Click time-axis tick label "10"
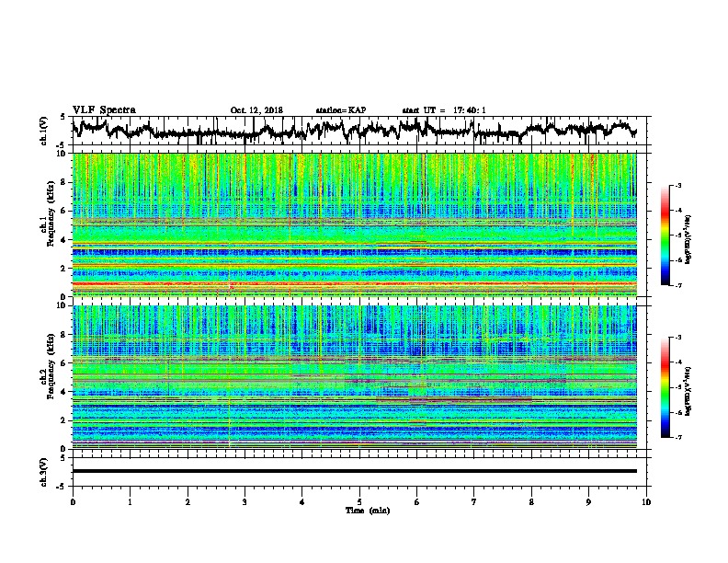Image resolution: width=728 pixels, height=563 pixels. [x=646, y=502]
